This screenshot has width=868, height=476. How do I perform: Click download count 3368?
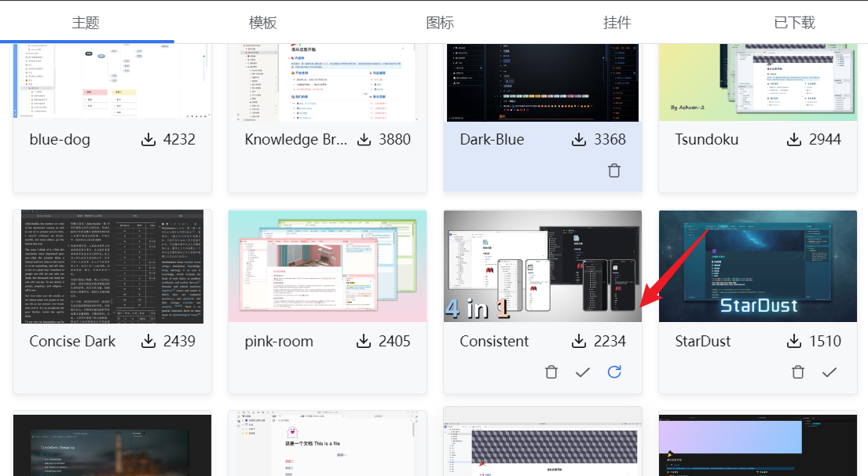[x=610, y=140]
